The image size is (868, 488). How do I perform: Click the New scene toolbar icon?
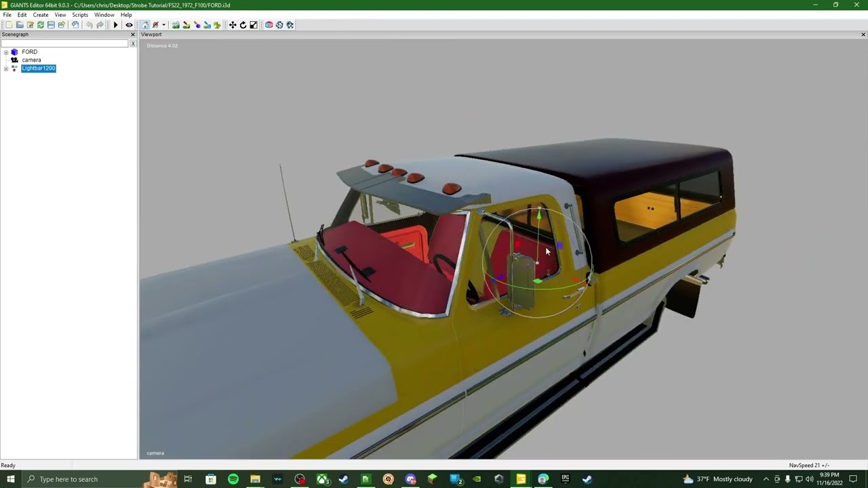9,25
